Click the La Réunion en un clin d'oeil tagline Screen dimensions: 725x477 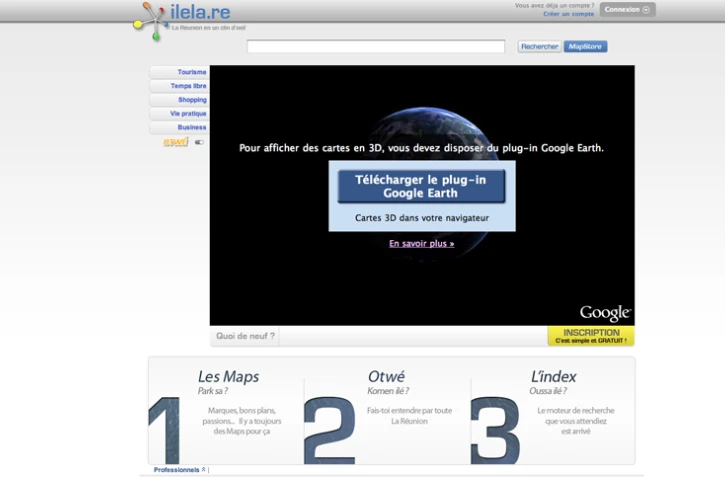pyautogui.click(x=209, y=28)
